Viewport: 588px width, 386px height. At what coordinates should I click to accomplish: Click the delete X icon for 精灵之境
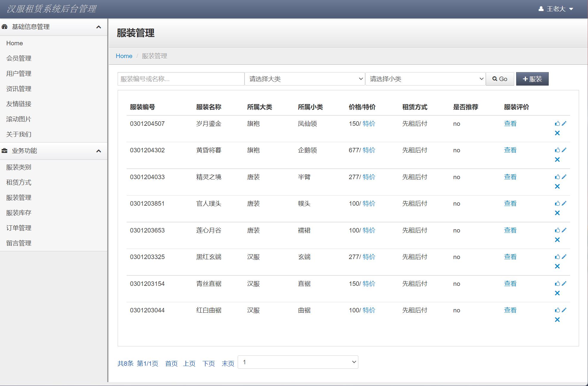click(557, 186)
